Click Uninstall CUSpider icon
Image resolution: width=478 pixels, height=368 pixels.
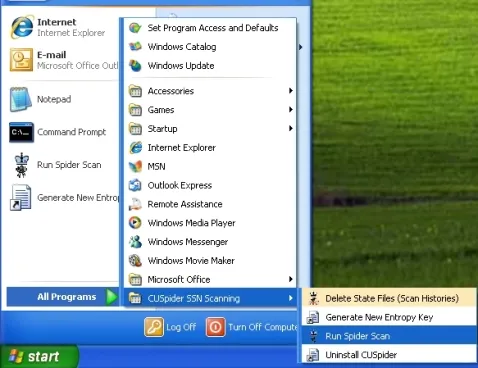313,355
